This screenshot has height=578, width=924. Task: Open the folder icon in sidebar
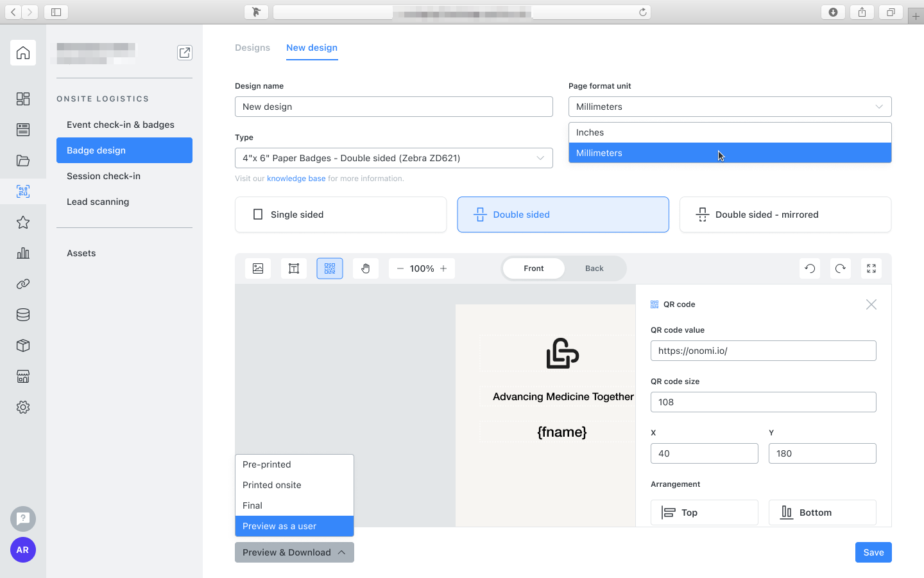[x=23, y=161]
